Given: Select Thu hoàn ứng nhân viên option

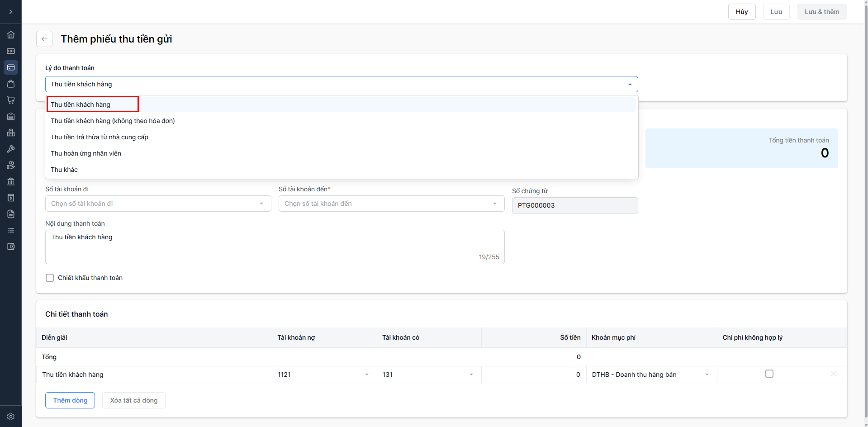Looking at the screenshot, I should click(86, 153).
